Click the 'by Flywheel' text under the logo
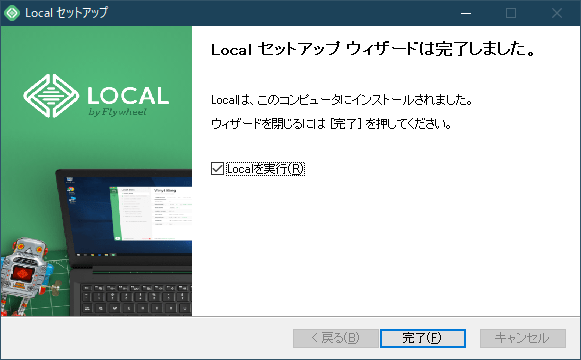This screenshot has width=581, height=360. (x=117, y=112)
